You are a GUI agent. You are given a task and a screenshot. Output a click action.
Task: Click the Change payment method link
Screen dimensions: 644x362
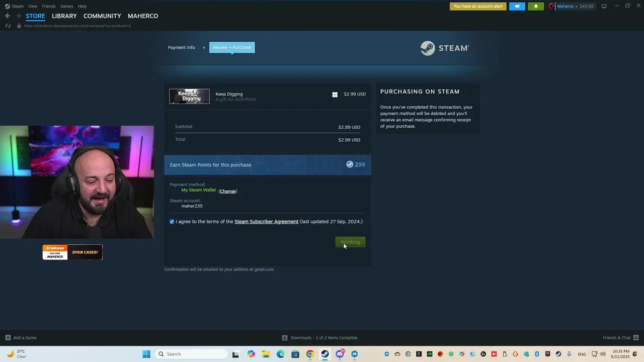click(x=228, y=191)
